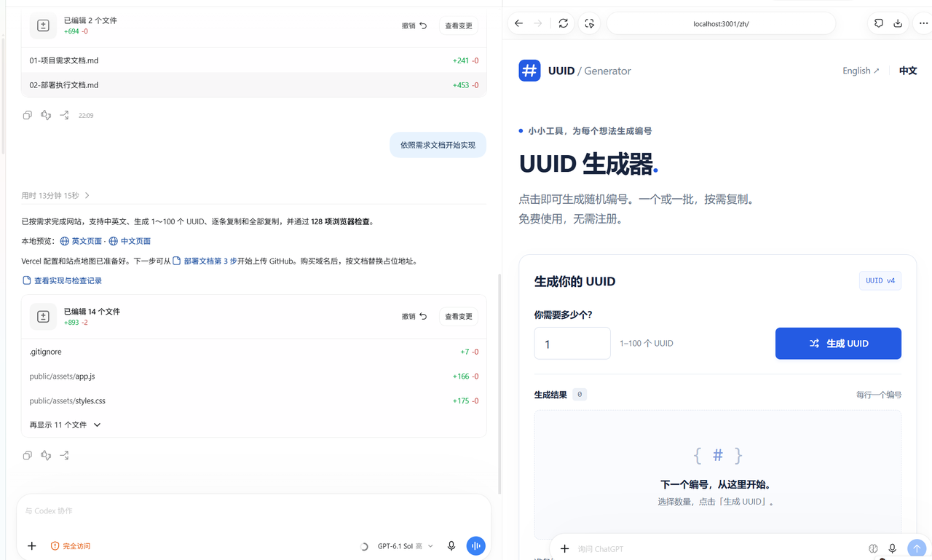This screenshot has width=932, height=560.
Task: Click the branch arrow icon beside 22:09
Action: (x=65, y=115)
